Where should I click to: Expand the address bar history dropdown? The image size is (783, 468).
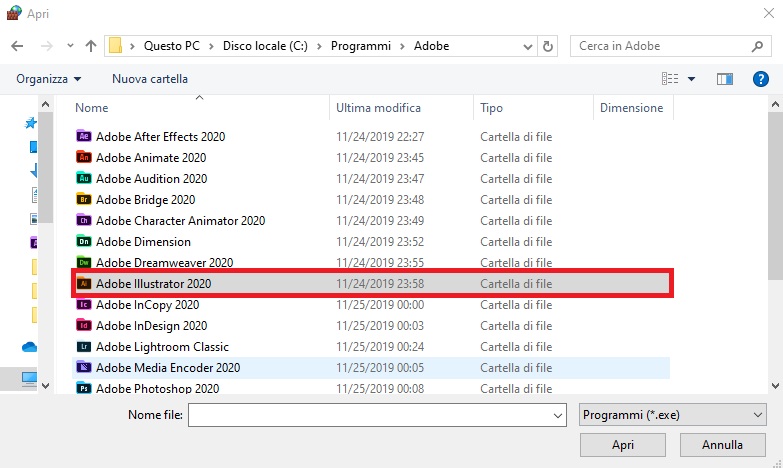tap(528, 46)
